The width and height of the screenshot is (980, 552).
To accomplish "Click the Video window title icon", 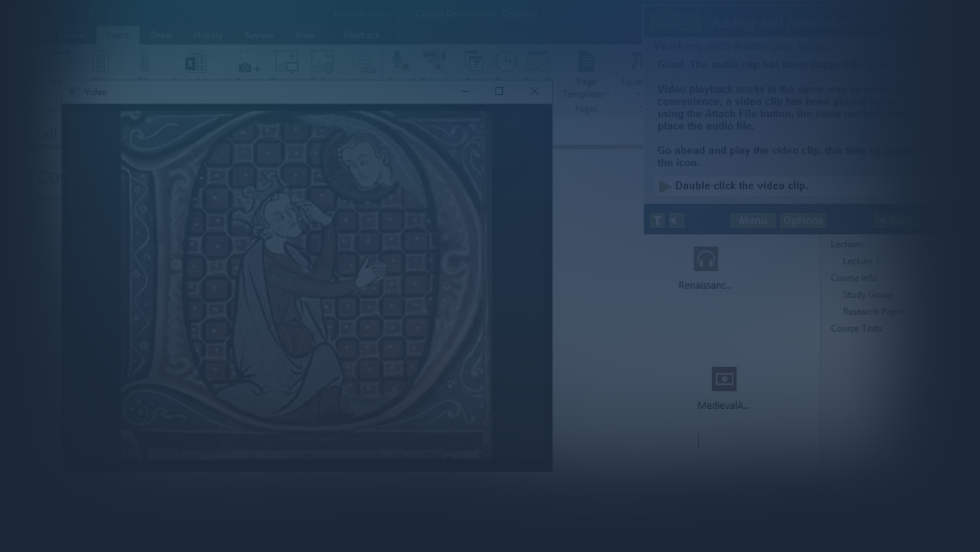I will (x=74, y=91).
